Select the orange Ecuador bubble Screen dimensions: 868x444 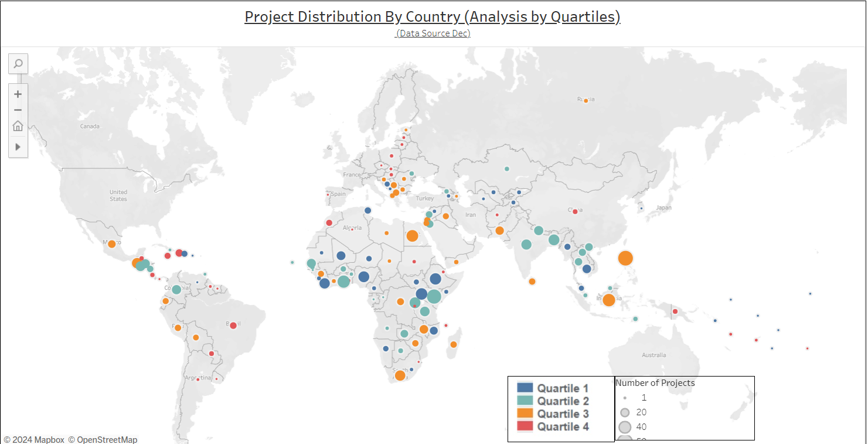click(165, 301)
